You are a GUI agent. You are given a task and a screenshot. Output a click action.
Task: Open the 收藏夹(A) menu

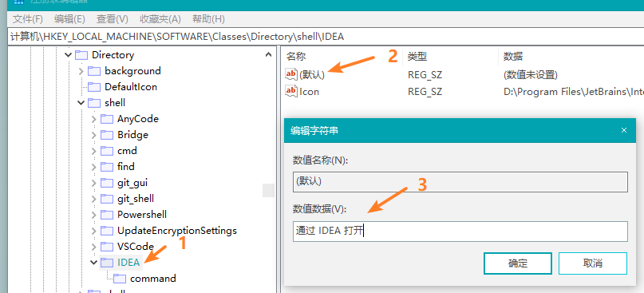160,19
